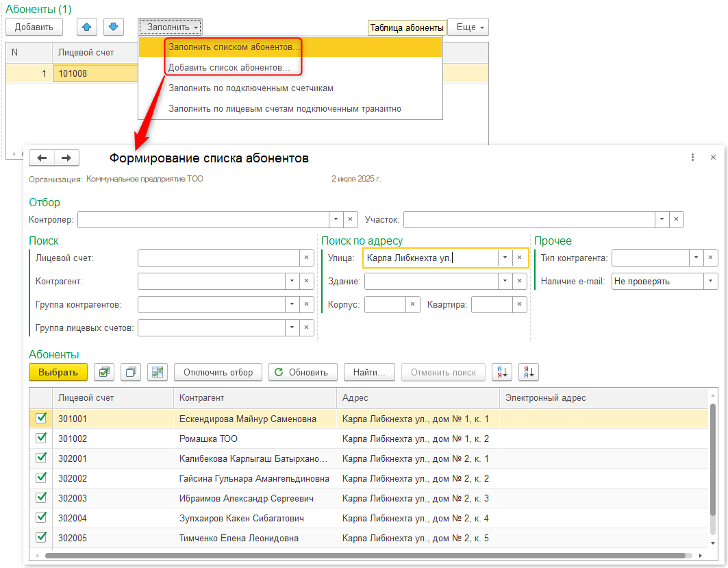Click the check all rows icon

click(103, 372)
